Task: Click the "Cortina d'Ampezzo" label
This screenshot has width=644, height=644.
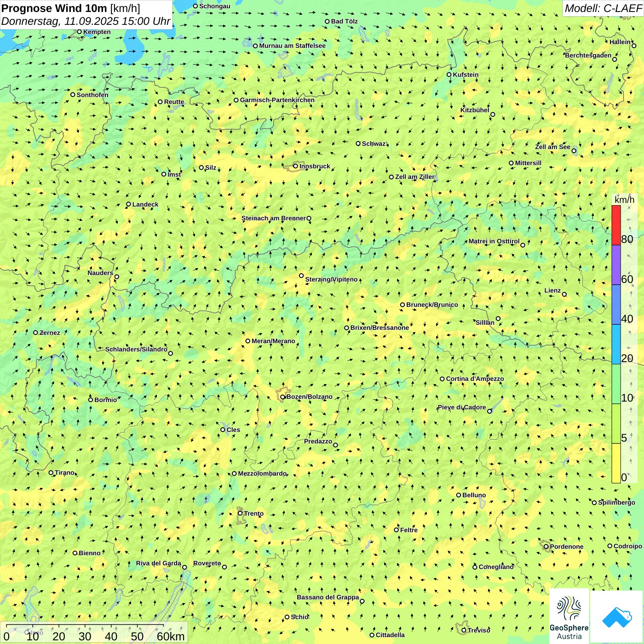Action: (x=475, y=379)
